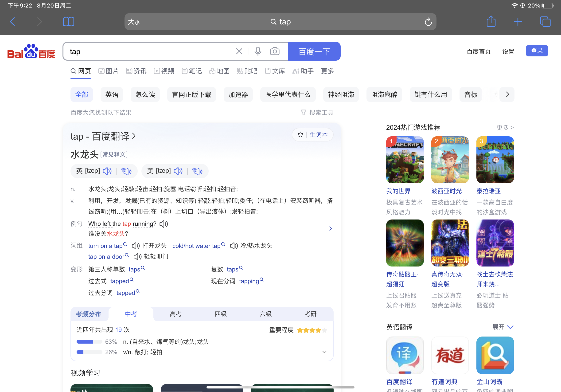Show all tabs overview icon
The width and height of the screenshot is (561, 392).
pos(545,22)
